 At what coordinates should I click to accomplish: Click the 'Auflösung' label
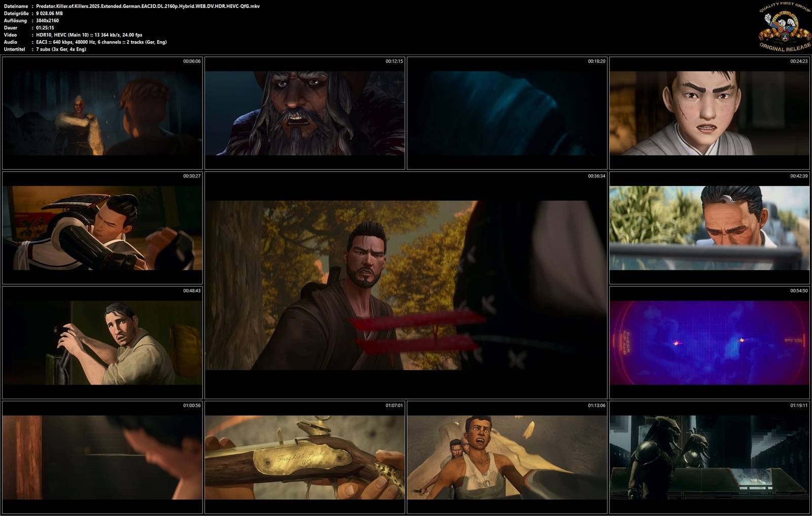tap(15, 20)
